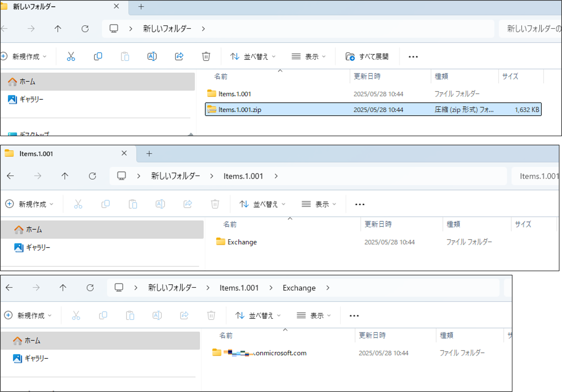Open the 並べ替え sort dropdown in top window
This screenshot has width=562, height=392.
(x=253, y=56)
